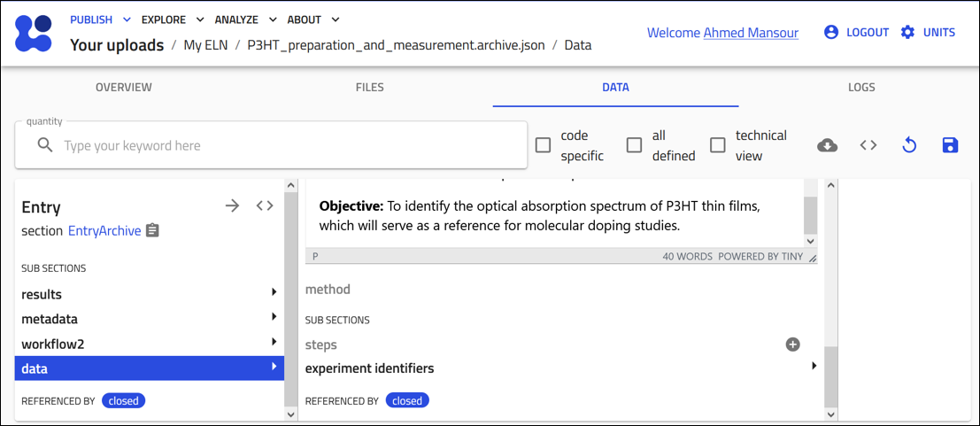The image size is (980, 426).
Task: Open the LOGS tab
Action: point(860,88)
